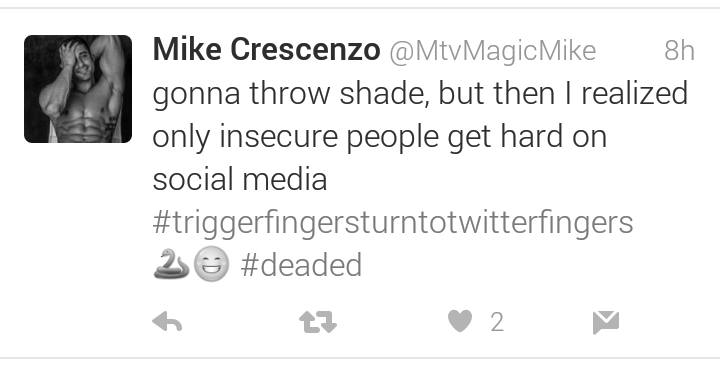Select the word 'insecure' in the tweet
The width and height of the screenshot is (720, 373).
coord(278,136)
